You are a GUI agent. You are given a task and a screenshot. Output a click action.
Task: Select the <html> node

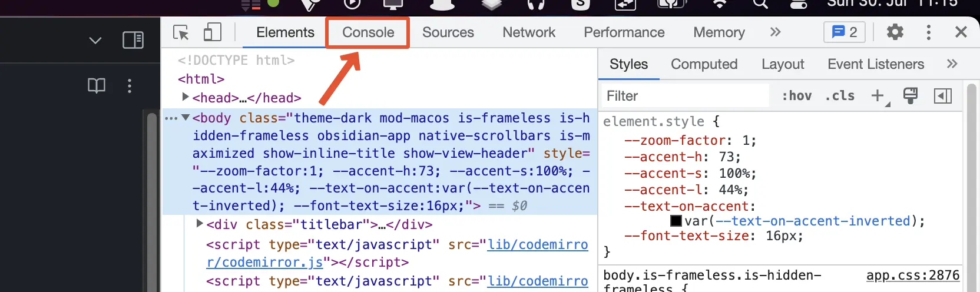click(x=201, y=79)
